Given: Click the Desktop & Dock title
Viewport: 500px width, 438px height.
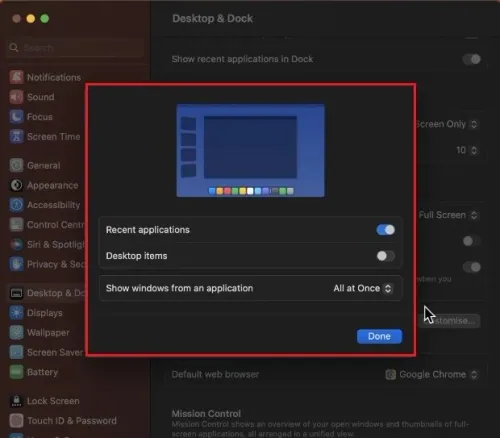Looking at the screenshot, I should point(213,18).
